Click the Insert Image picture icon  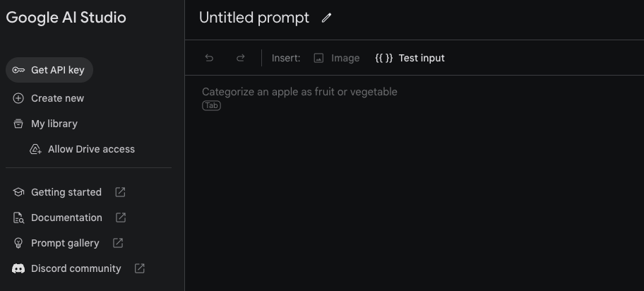(x=318, y=58)
